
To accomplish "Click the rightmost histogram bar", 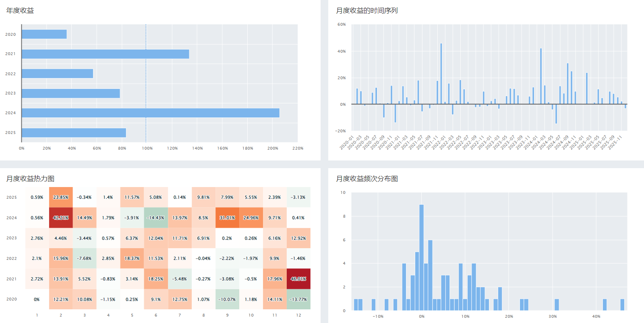I will click(x=622, y=305).
